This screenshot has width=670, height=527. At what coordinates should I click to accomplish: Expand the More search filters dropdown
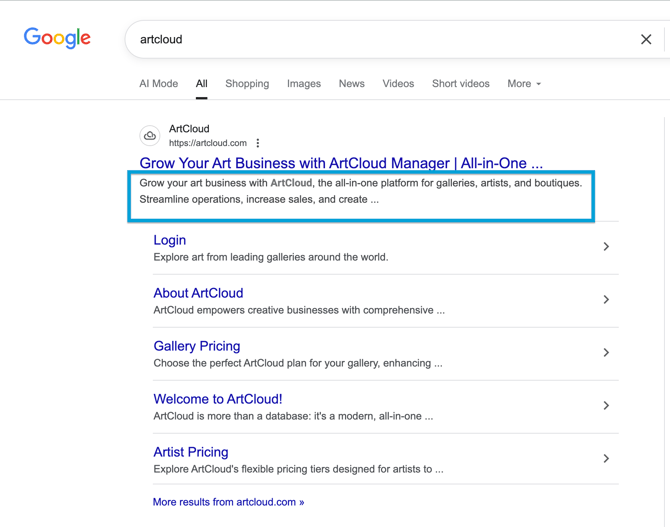click(523, 84)
